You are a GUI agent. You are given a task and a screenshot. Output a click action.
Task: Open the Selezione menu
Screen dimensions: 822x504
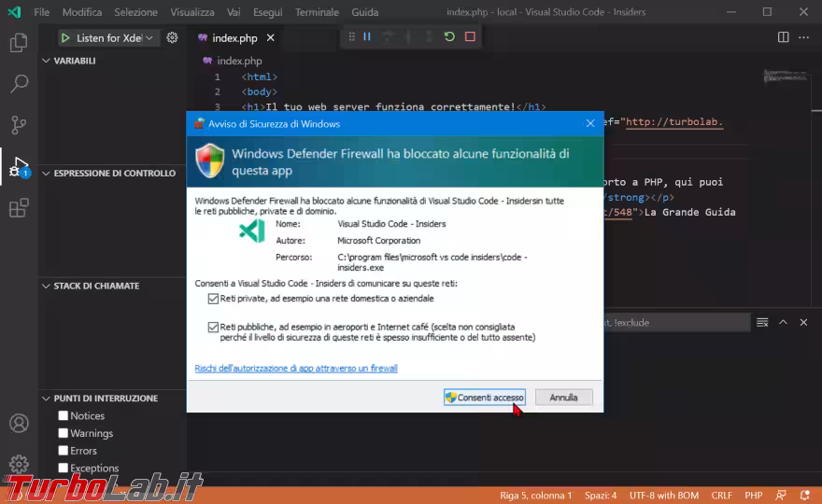[x=135, y=11]
